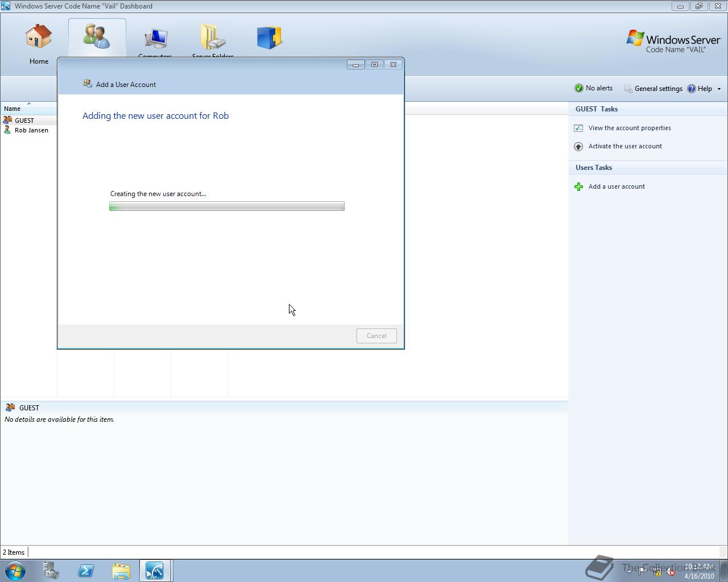Select the GUEST user row

pos(28,120)
